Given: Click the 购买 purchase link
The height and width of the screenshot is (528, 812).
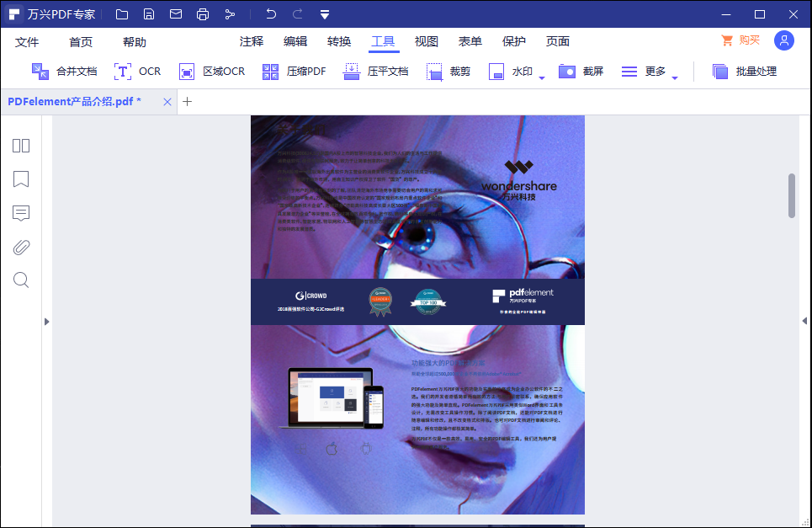Looking at the screenshot, I should (x=748, y=40).
